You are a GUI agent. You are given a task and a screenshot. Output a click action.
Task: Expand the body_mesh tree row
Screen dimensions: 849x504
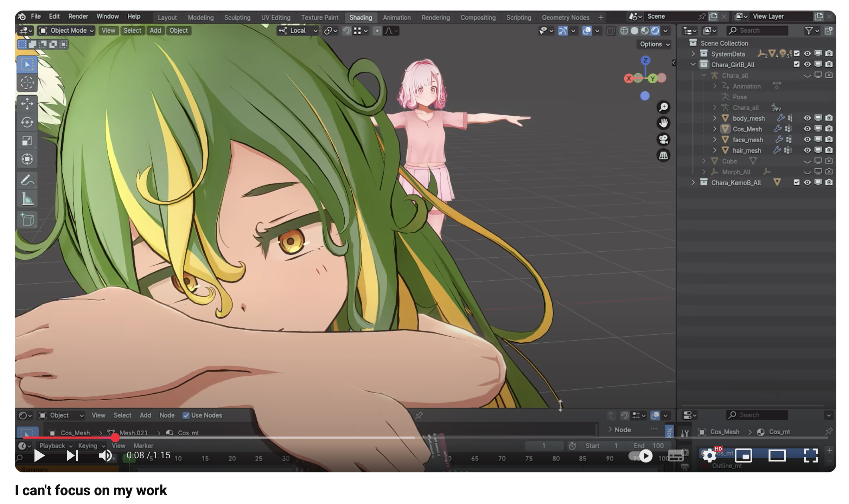point(714,118)
